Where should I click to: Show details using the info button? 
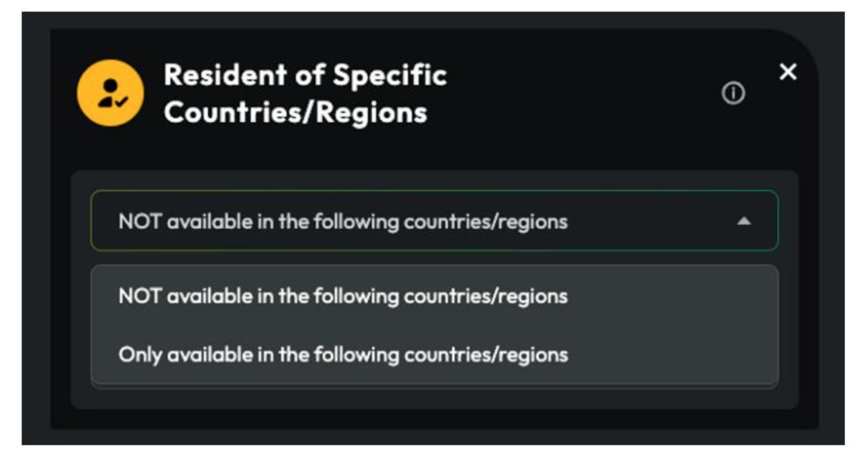732,93
